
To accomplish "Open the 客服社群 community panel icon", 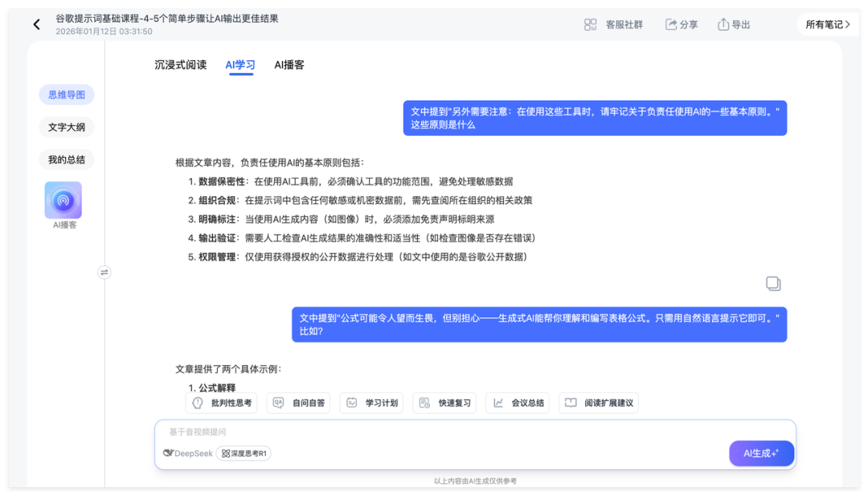I will click(590, 24).
